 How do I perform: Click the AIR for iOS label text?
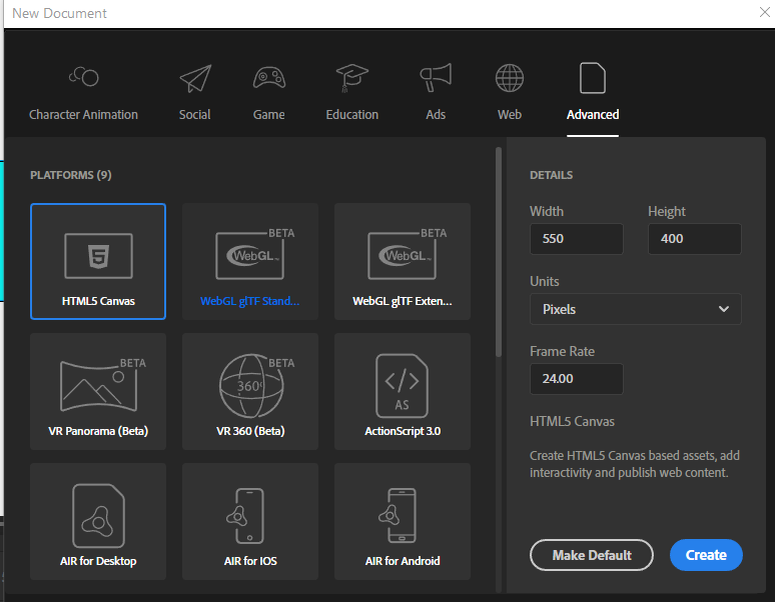[251, 561]
